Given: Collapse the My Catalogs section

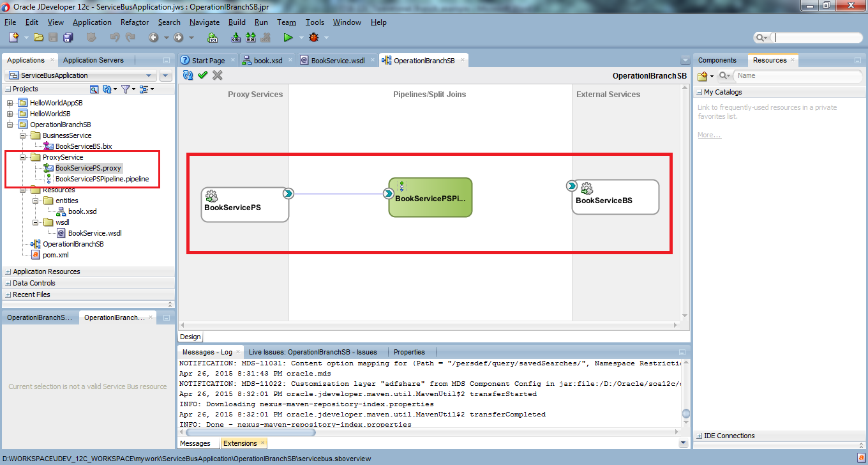Looking at the screenshot, I should [x=700, y=92].
